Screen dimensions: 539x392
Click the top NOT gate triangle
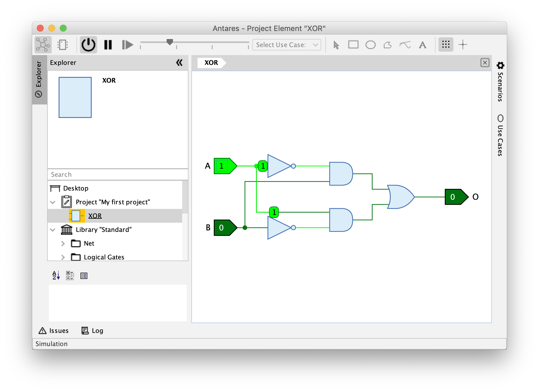[x=279, y=166]
